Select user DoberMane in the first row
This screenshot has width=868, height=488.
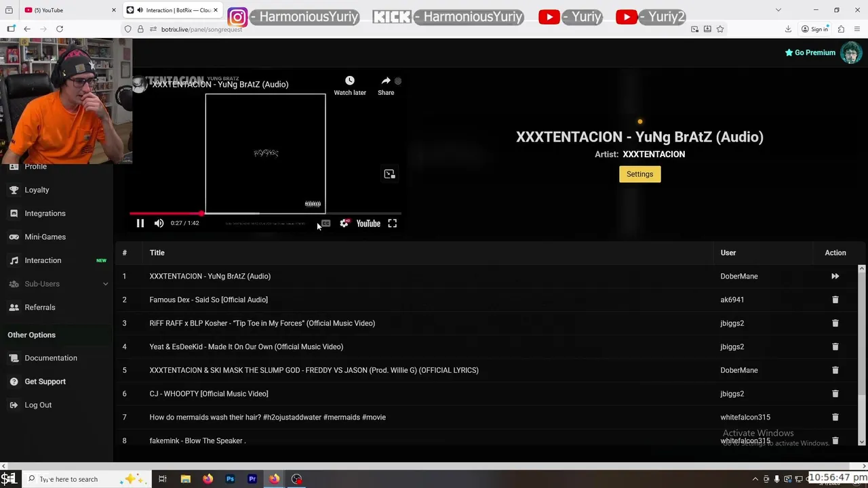click(739, 276)
